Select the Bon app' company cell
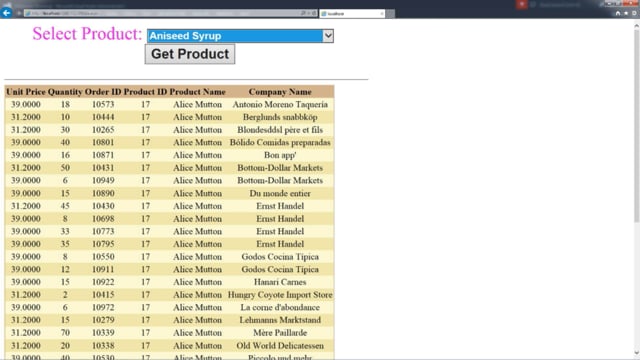 point(280,155)
